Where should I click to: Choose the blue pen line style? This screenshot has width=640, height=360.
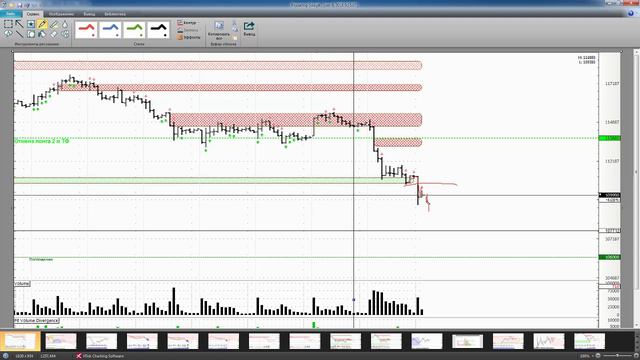110,30
